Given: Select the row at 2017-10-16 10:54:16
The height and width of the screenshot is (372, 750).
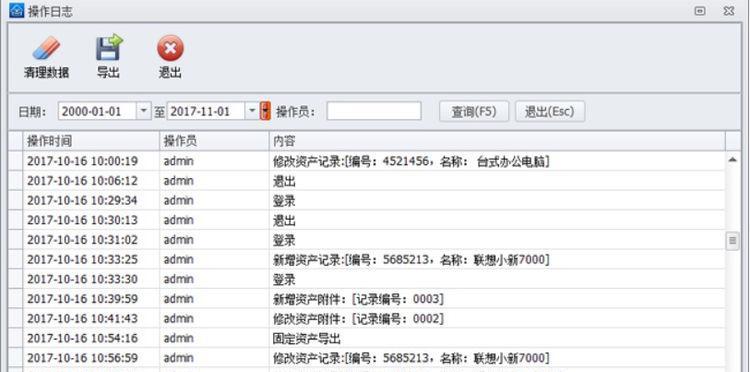Looking at the screenshot, I should coord(367,338).
